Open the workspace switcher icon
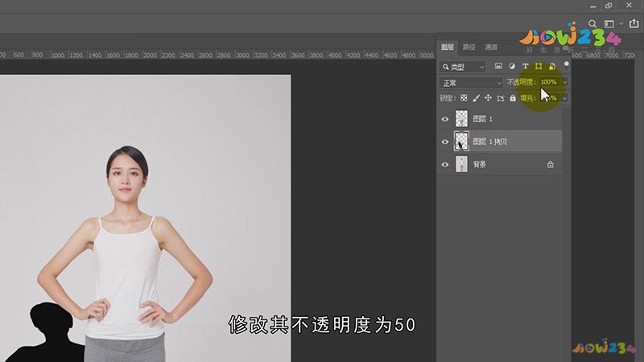 click(x=609, y=24)
